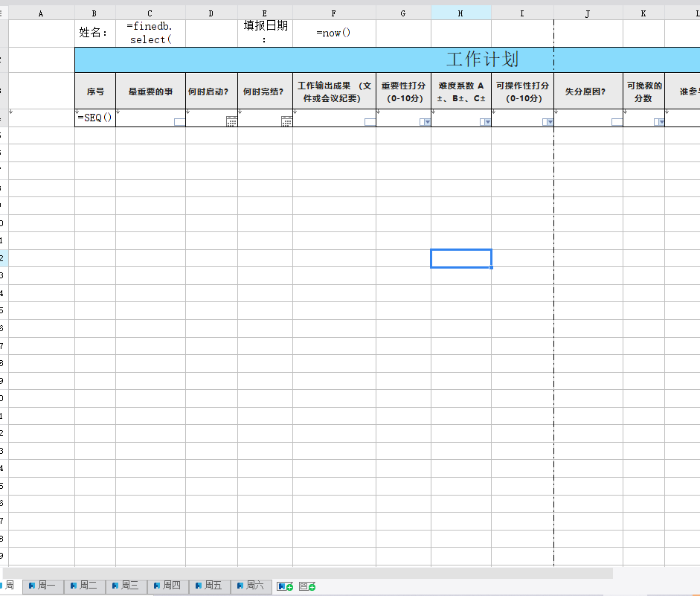Select the =finedb.select( formula cell
Image resolution: width=700 pixels, height=596 pixels.
(x=150, y=33)
